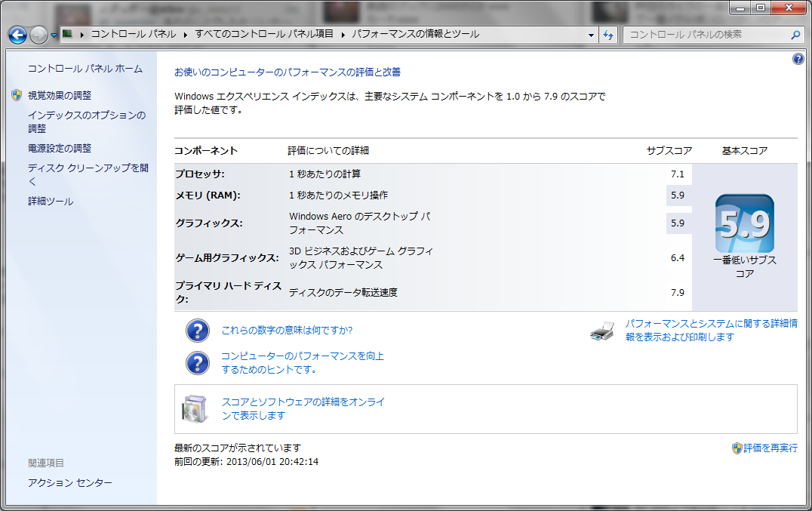
Task: Select コントロール パネル breadcrumb segment
Action: click(x=134, y=34)
